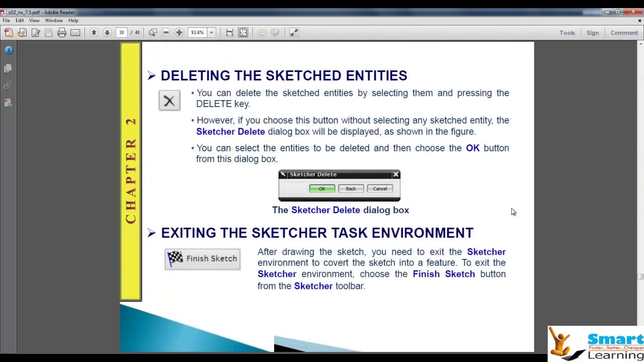Click the X on Sketcher Delete figure

point(395,174)
